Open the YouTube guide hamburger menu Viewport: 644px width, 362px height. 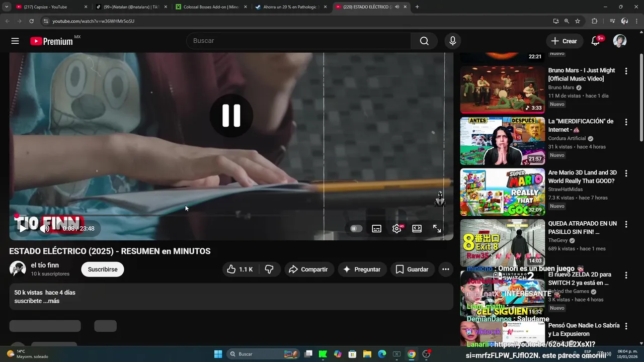tap(15, 41)
